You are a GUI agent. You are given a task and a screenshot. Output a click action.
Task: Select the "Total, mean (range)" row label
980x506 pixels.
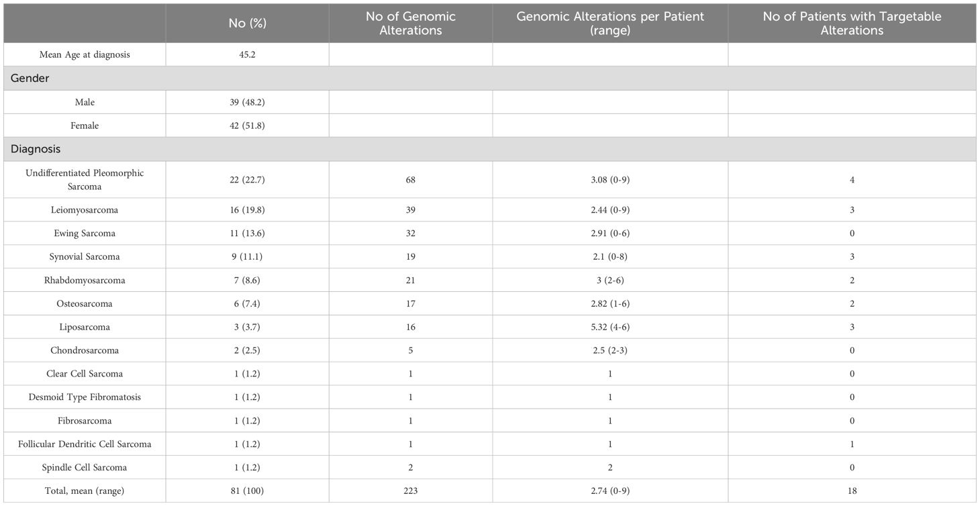[85, 491]
